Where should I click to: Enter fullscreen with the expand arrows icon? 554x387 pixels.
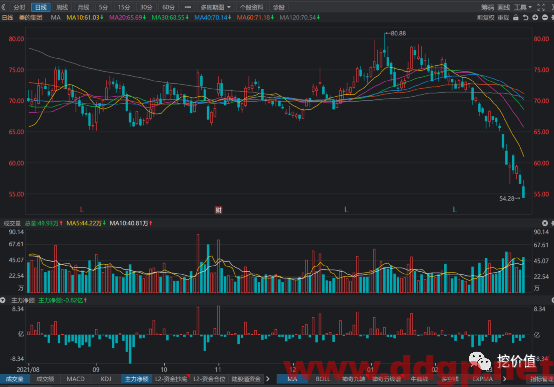coord(541,7)
